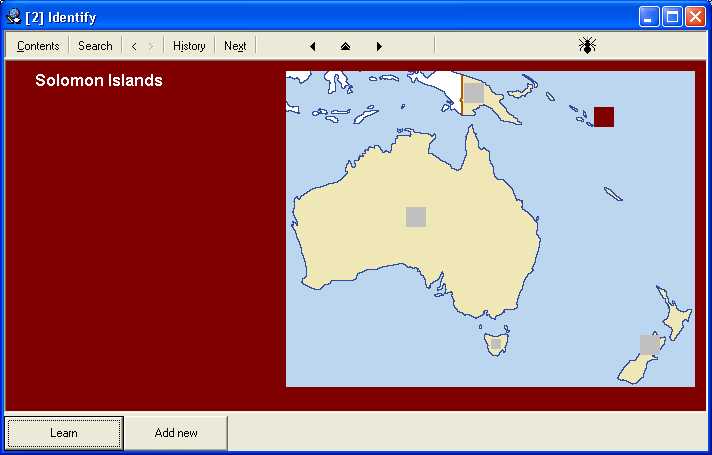Open the Contents menu item
Screen dimensions: 712x455
[38, 46]
